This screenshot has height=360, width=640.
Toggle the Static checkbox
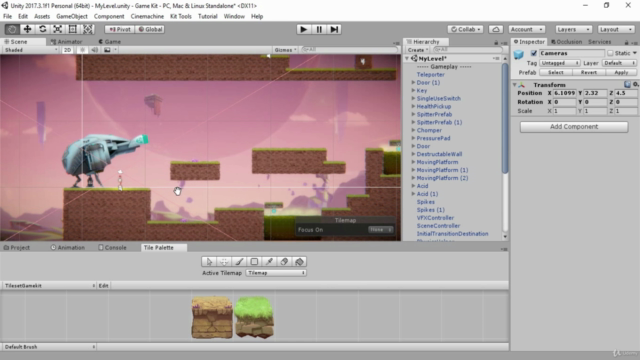click(x=610, y=53)
